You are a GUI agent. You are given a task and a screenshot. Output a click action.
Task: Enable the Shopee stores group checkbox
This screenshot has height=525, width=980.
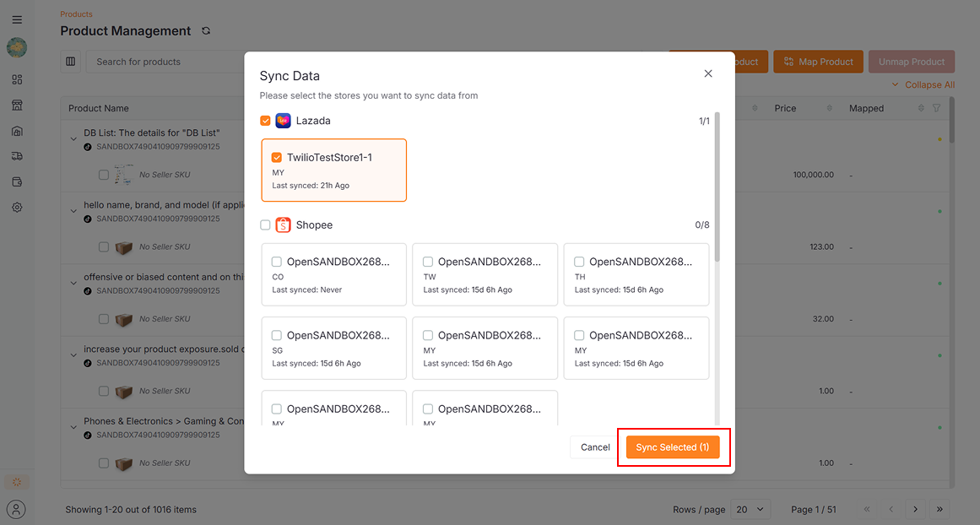264,225
